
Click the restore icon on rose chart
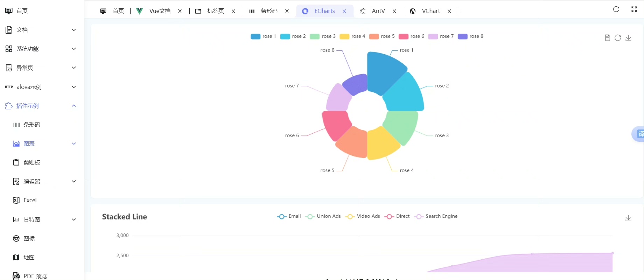[x=618, y=38]
